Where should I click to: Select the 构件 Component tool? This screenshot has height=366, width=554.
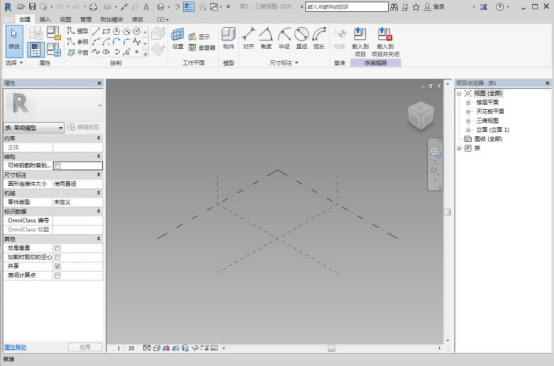[229, 39]
